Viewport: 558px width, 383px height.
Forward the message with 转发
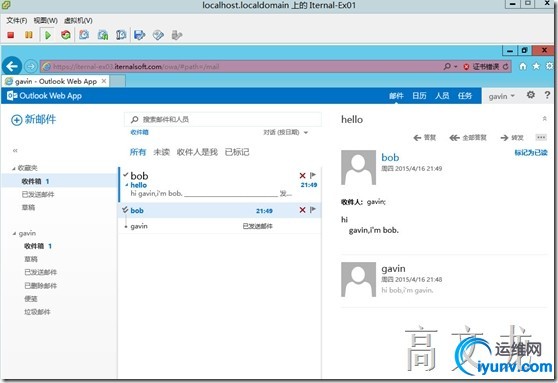click(x=512, y=138)
